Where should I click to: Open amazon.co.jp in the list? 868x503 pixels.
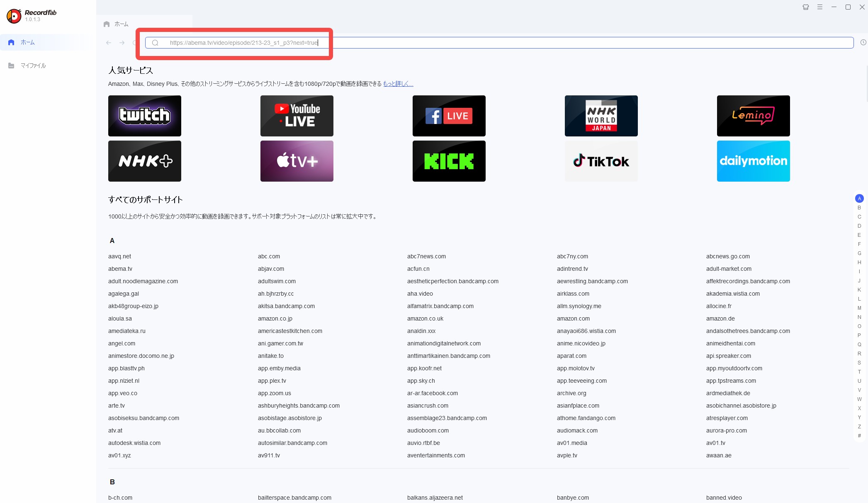[x=275, y=318]
